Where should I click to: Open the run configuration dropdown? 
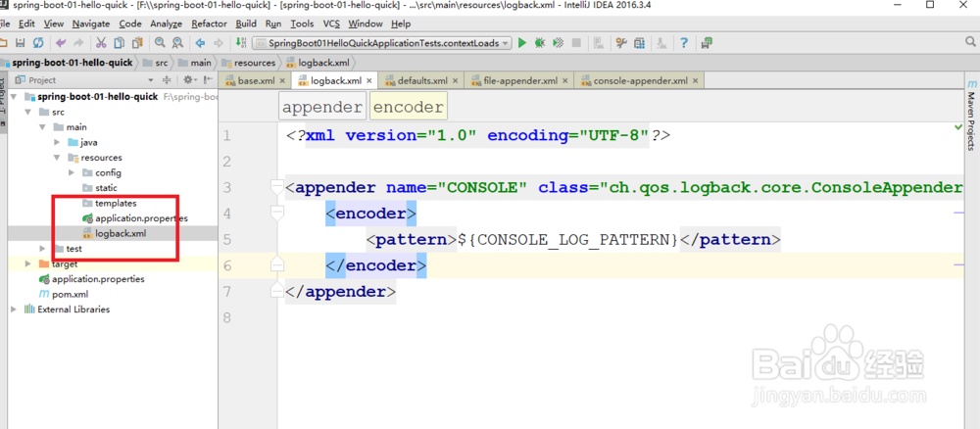click(382, 43)
